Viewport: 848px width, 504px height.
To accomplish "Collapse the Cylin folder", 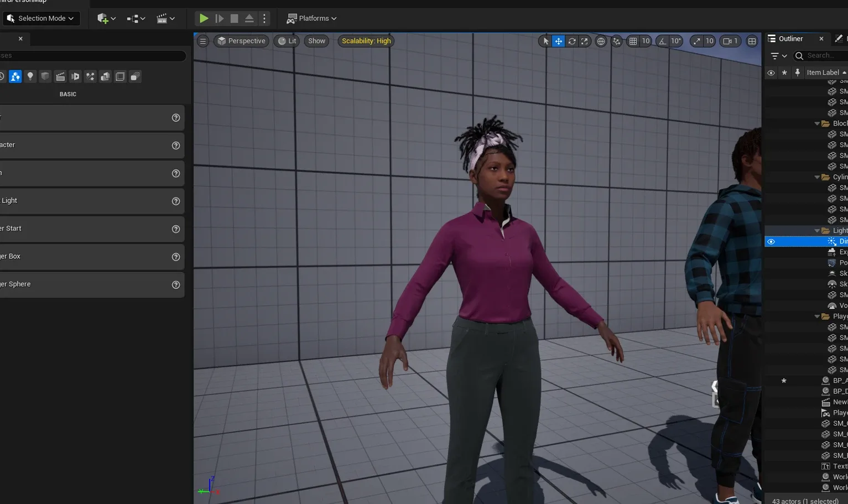I will pos(817,177).
